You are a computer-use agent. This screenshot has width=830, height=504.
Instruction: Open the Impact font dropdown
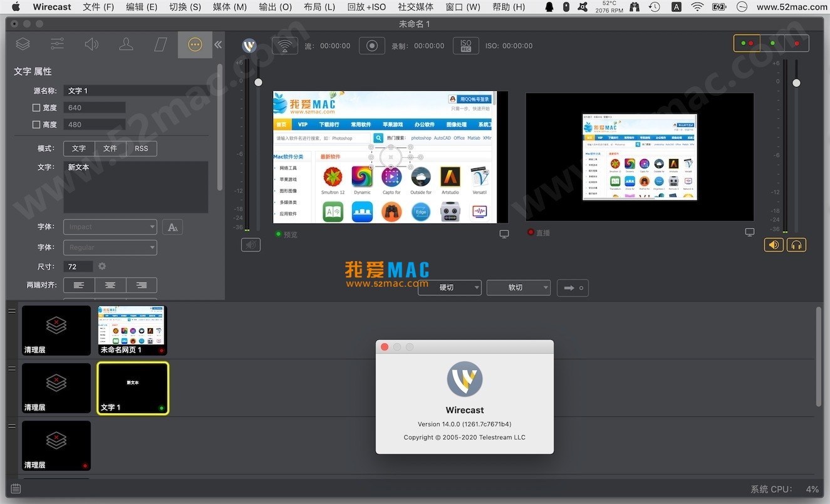(110, 227)
